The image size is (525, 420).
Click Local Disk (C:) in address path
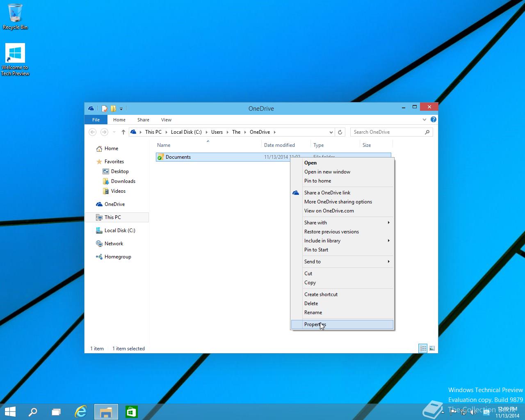[x=186, y=132]
